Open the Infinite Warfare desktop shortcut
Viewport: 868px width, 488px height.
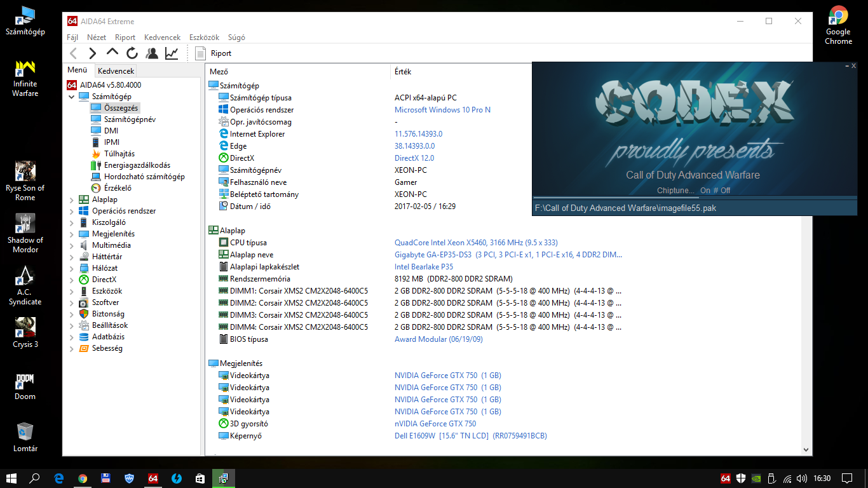point(25,78)
